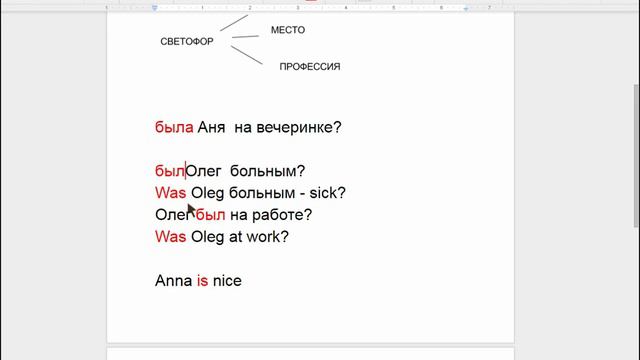Click the word "nice"

pyautogui.click(x=227, y=281)
